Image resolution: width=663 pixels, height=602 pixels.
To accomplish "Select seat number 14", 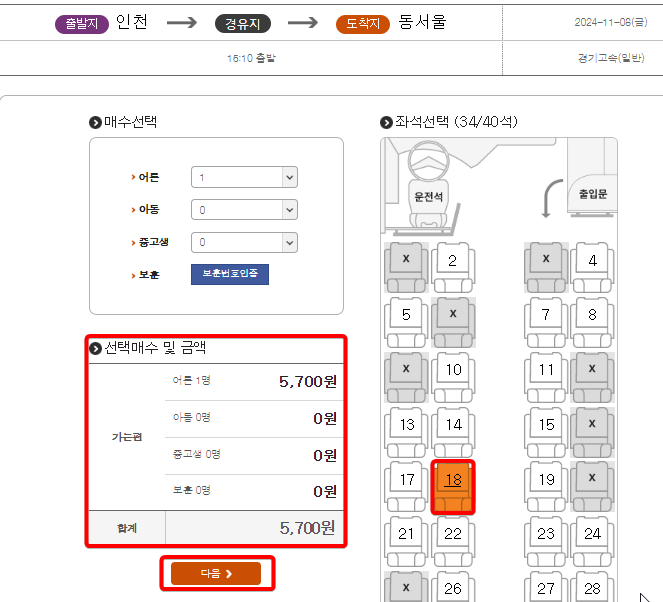I will pyautogui.click(x=453, y=432).
